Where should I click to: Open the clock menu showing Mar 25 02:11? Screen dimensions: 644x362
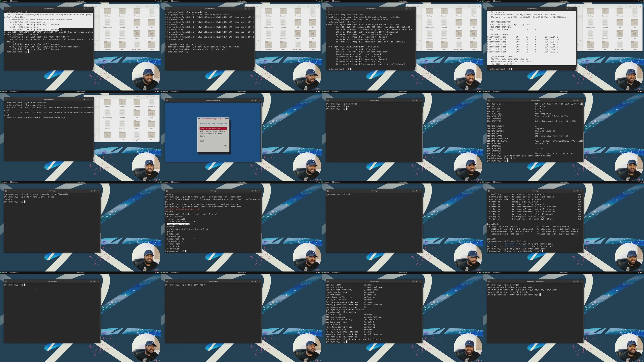[x=563, y=273]
